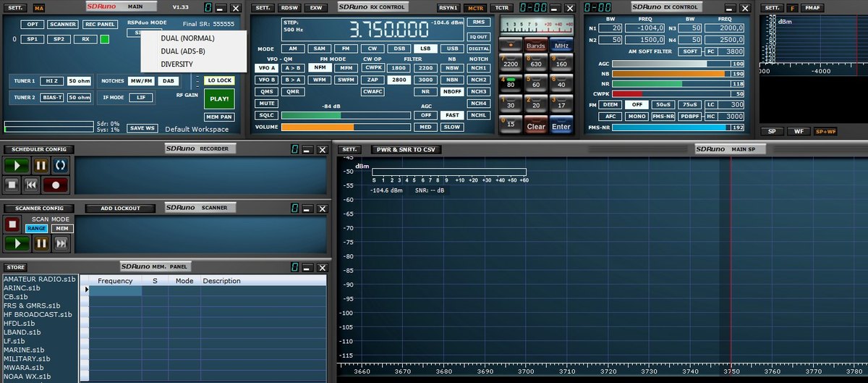Open the Bands keypad button

536,45
